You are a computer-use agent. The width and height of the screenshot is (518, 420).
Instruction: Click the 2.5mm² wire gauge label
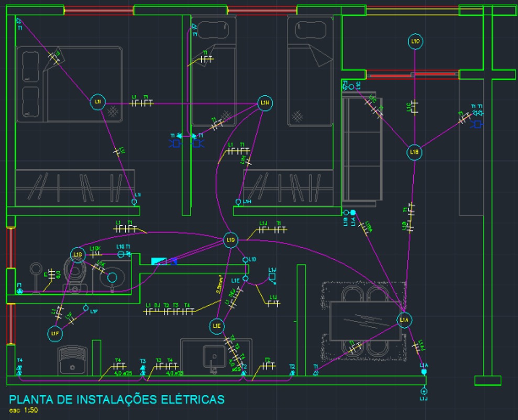coord(219,284)
